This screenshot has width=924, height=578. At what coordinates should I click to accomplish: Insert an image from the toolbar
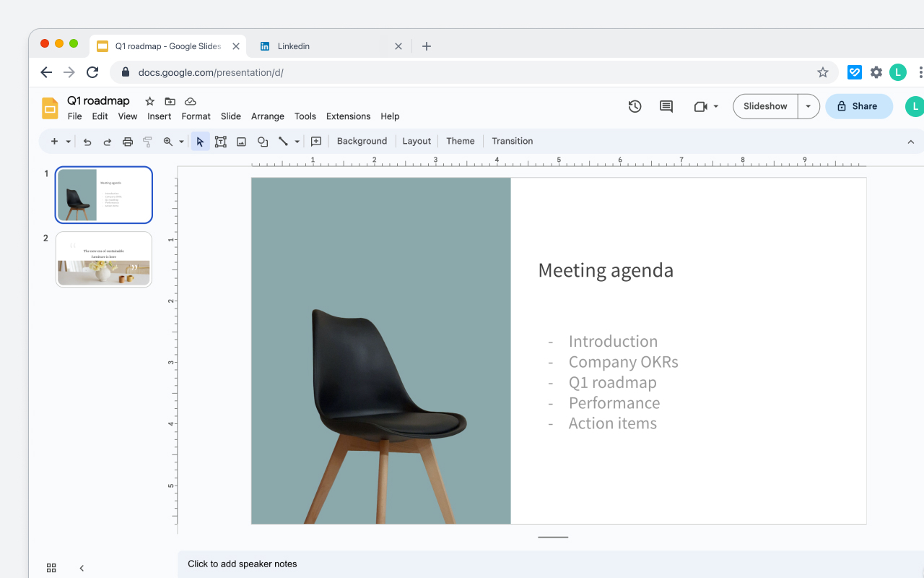(242, 142)
